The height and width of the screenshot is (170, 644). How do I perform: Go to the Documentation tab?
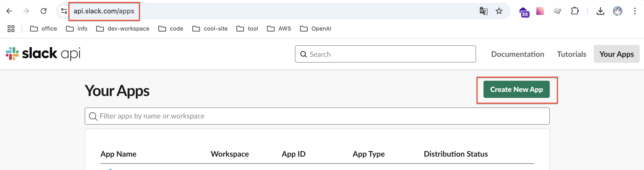pos(517,54)
